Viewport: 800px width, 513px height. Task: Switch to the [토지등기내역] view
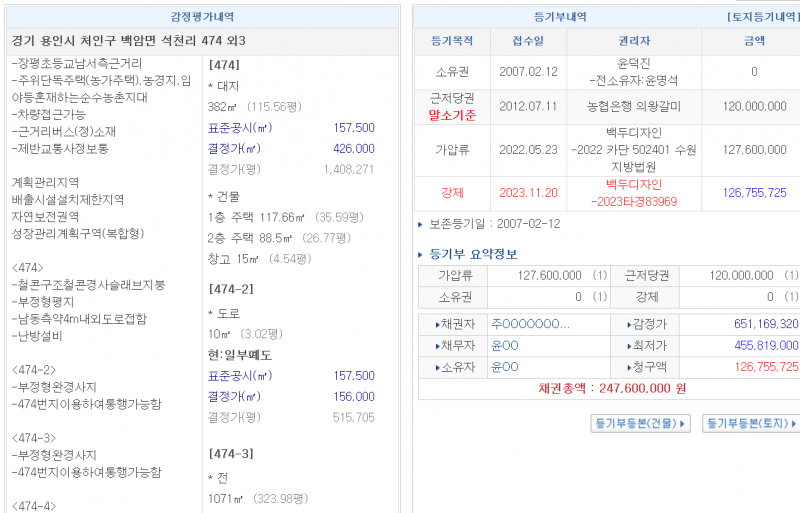761,17
